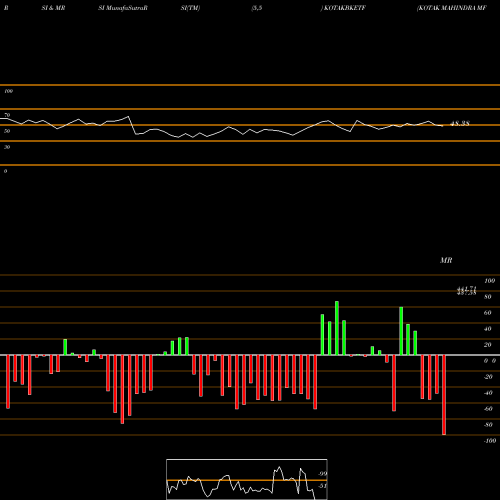The height and width of the screenshot is (500, 500).
Task: Open the mini RSI overview chart thumbnail
Action: coord(247,479)
